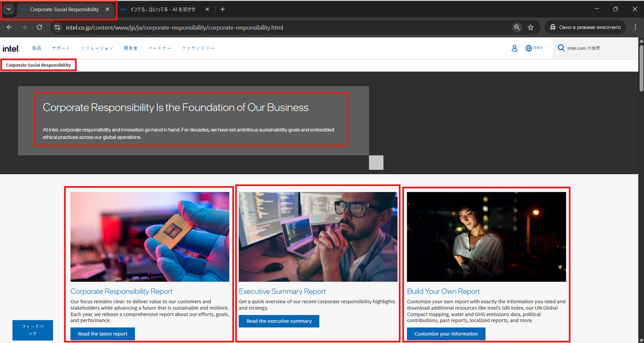Click the small gray square below hero banner
This screenshot has height=343, width=644.
(376, 162)
